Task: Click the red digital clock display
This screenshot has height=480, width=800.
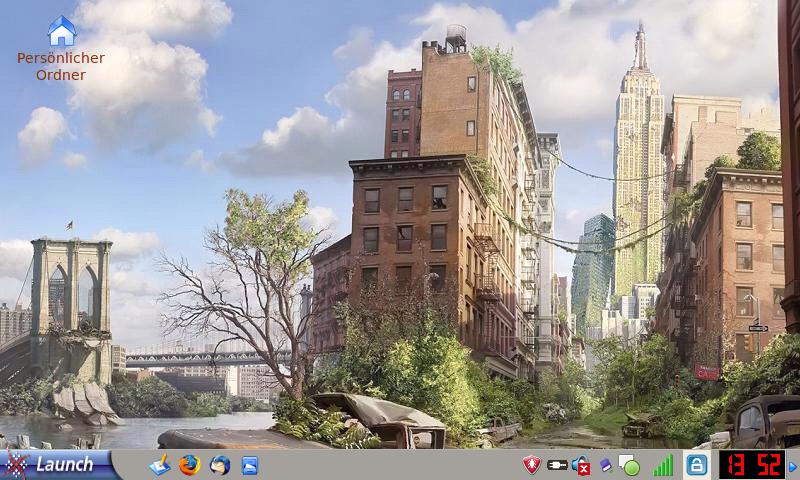Action: 752,465
